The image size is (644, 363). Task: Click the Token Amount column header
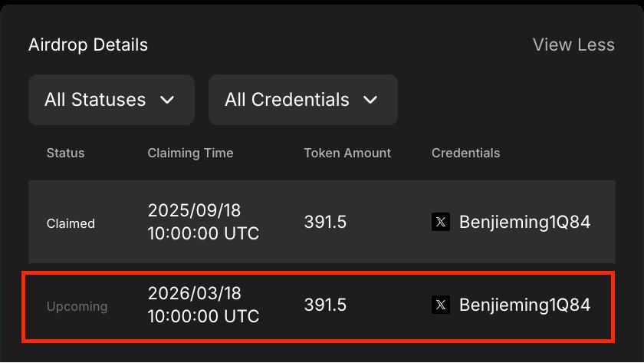(347, 153)
